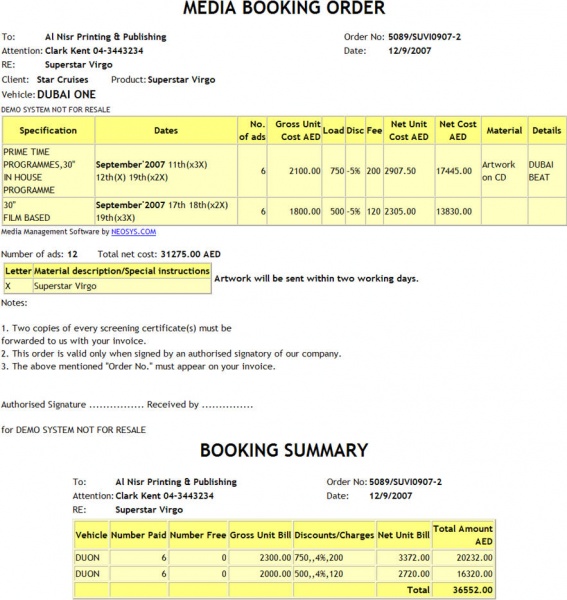Click the Authorised Signature line
The image size is (567, 600).
pyautogui.click(x=72, y=404)
